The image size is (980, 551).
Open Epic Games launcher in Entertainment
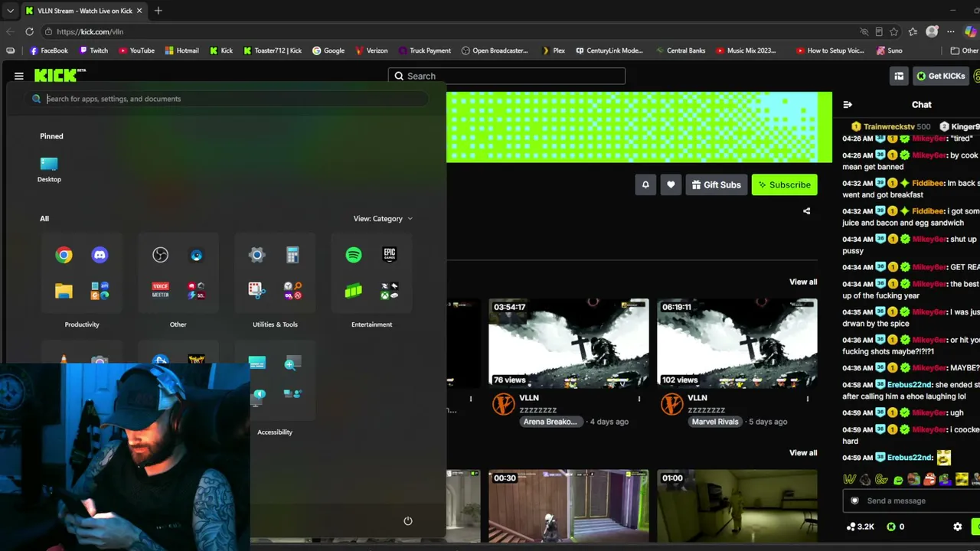pos(390,256)
